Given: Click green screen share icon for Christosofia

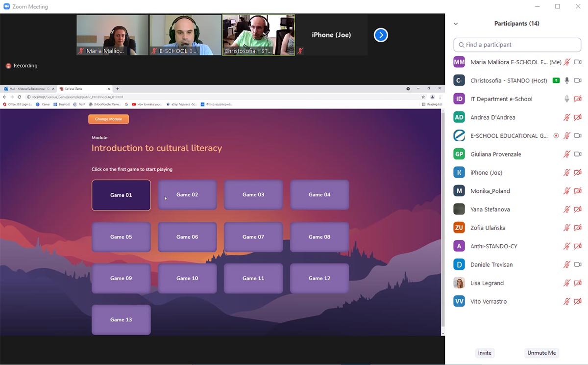Looking at the screenshot, I should (x=556, y=80).
